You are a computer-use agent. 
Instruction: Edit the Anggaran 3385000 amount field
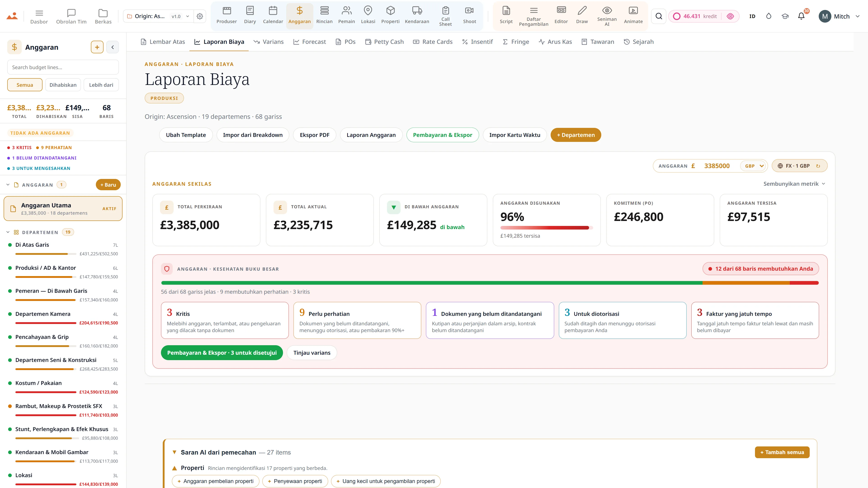point(717,166)
